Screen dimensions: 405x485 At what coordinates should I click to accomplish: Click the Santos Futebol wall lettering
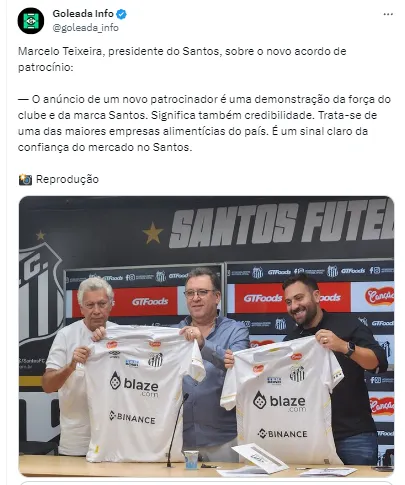click(x=282, y=223)
